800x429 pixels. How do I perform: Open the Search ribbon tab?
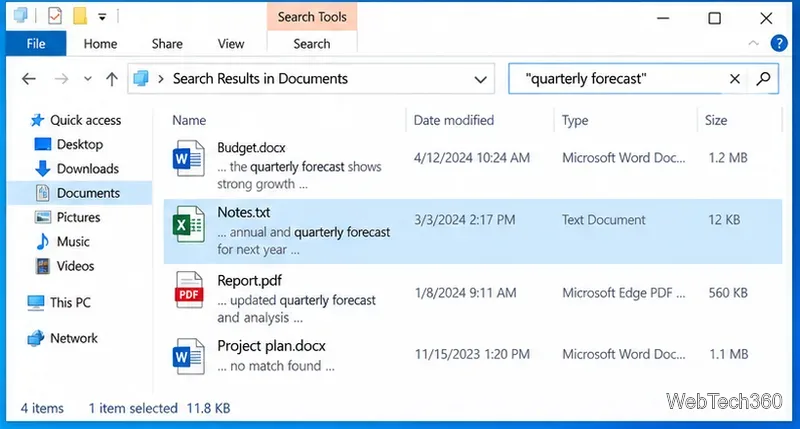pyautogui.click(x=312, y=44)
